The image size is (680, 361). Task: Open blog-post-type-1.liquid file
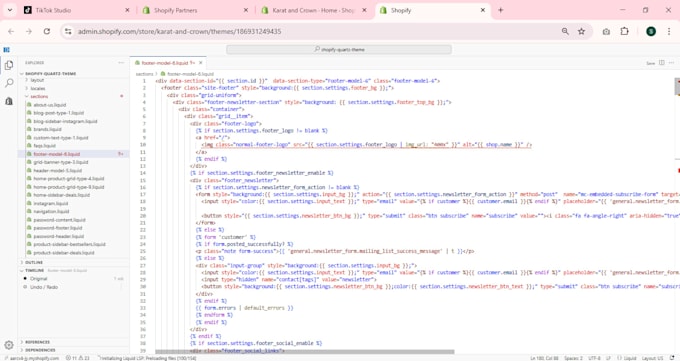click(59, 113)
